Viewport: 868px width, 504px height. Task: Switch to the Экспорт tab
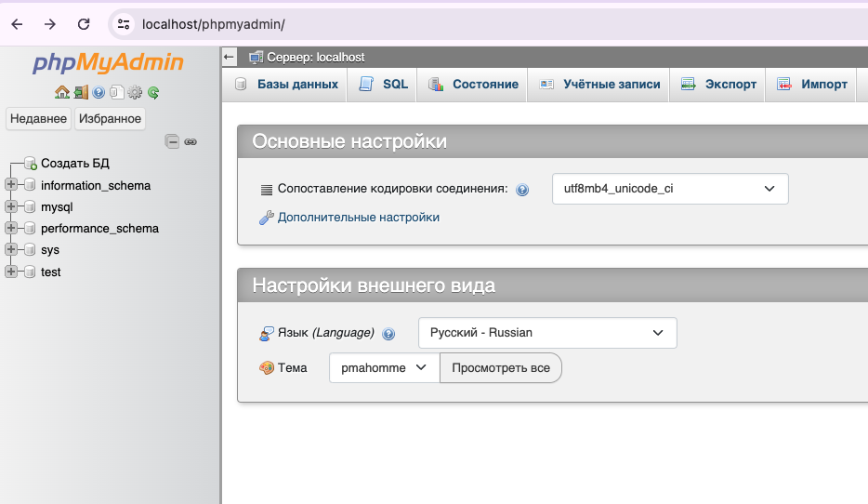[x=717, y=85]
